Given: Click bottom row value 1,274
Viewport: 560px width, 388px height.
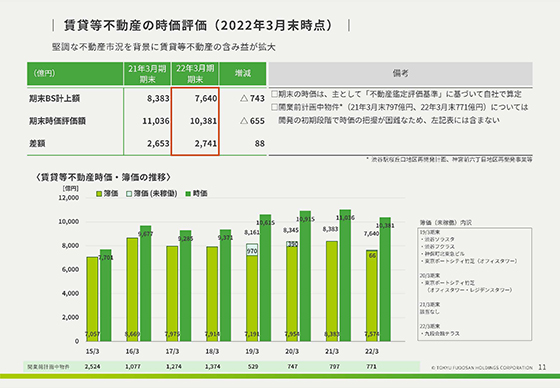Looking at the screenshot, I should coord(174,367).
